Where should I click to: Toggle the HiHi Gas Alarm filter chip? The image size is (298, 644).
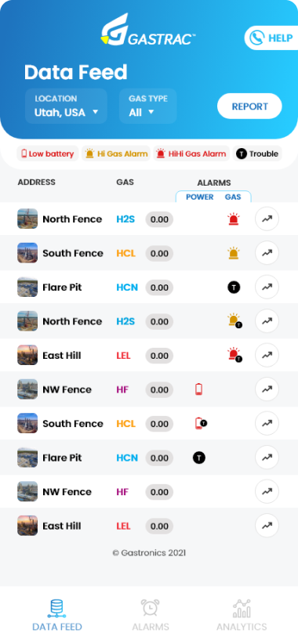click(x=191, y=154)
